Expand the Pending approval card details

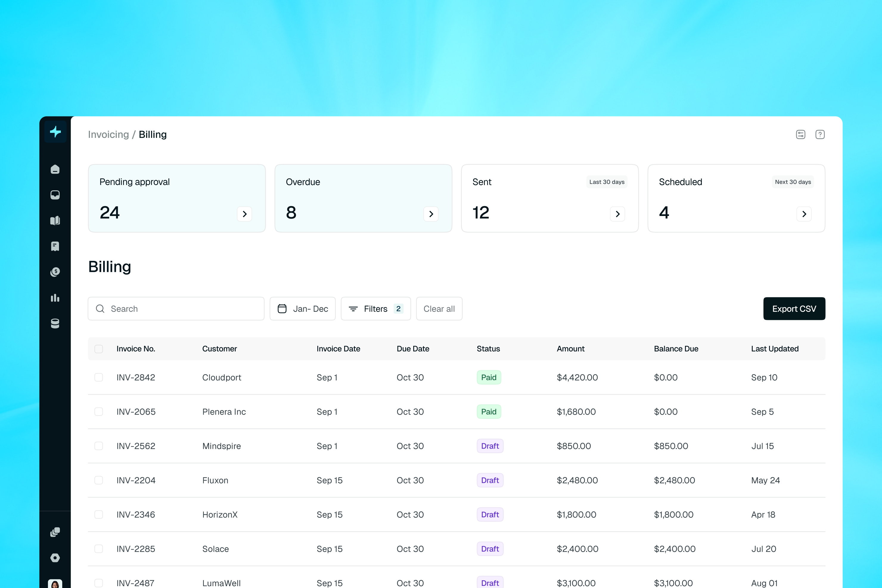pyautogui.click(x=245, y=214)
